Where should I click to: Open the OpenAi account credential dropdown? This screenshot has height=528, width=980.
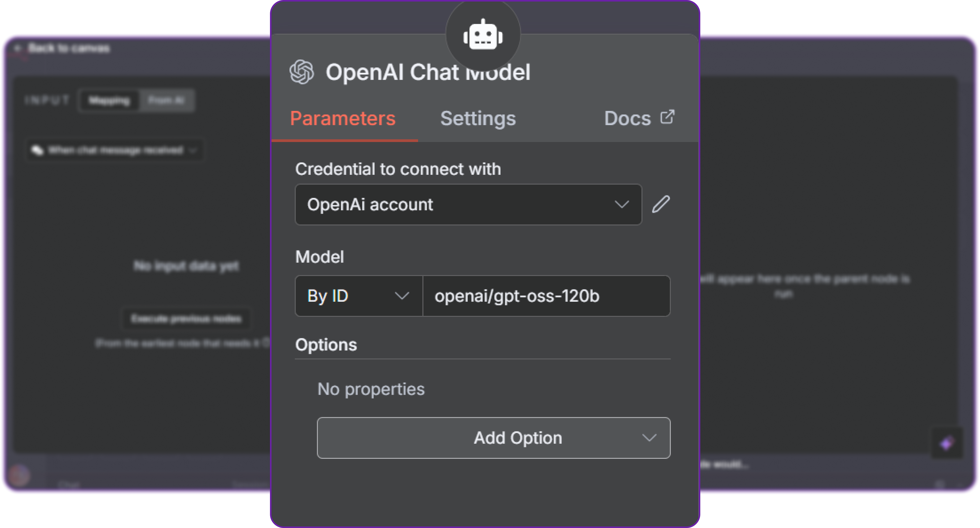click(468, 205)
